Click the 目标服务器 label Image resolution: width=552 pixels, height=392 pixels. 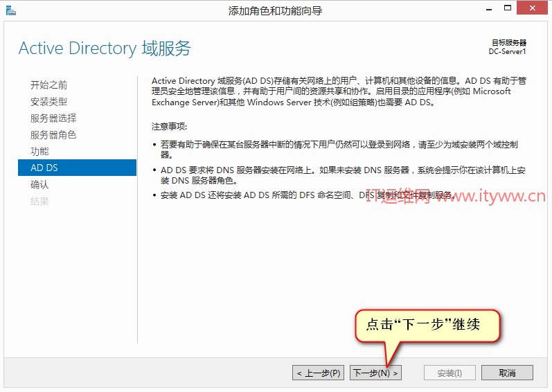[x=509, y=42]
